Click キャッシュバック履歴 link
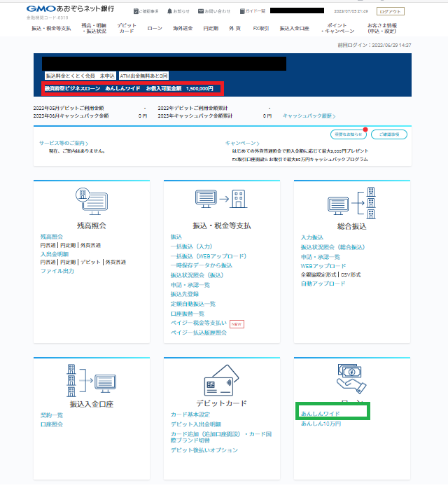This screenshot has height=488, width=448. coord(309,116)
